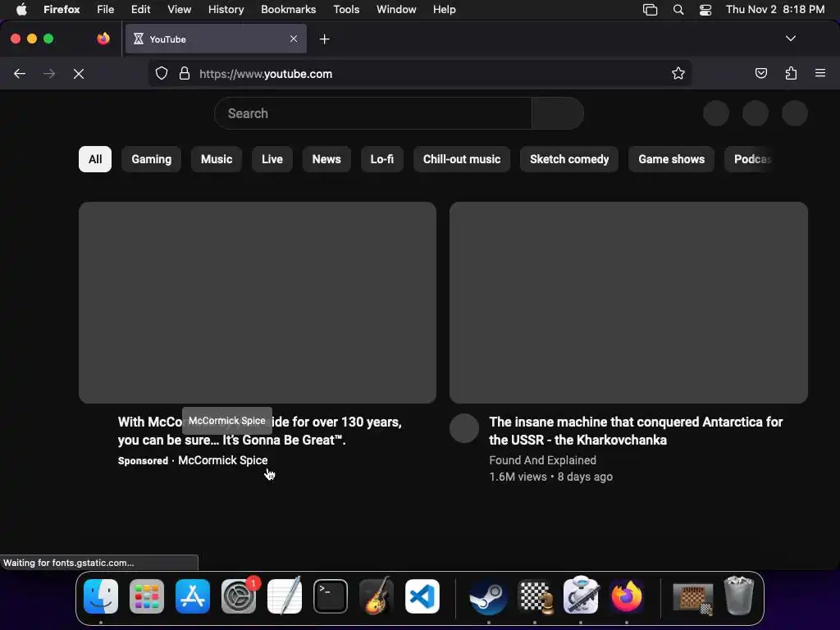Select the Live filter chip

(x=272, y=159)
